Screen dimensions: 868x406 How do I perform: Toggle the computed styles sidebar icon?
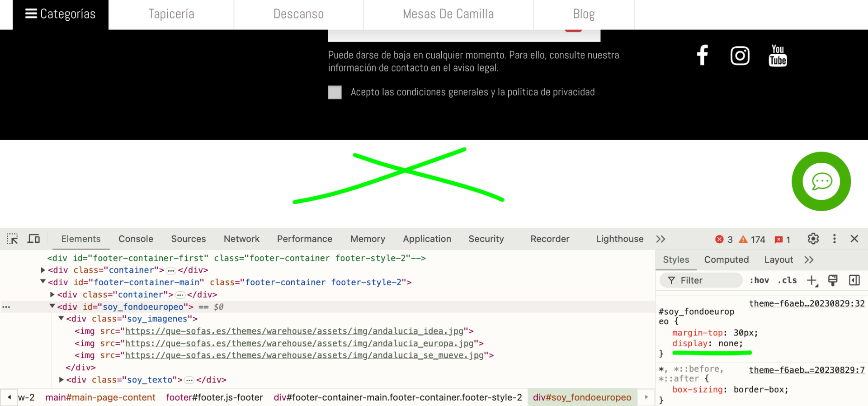(854, 281)
